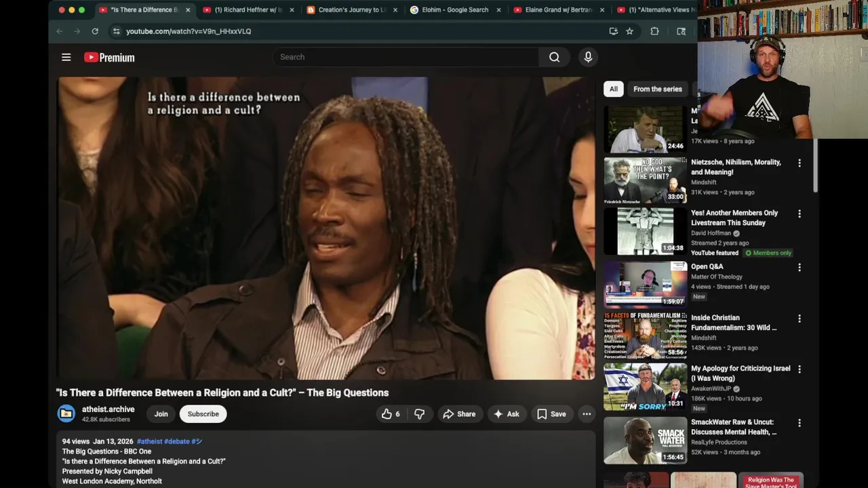Click the Members only badge
The width and height of the screenshot is (868, 488).
(x=768, y=253)
